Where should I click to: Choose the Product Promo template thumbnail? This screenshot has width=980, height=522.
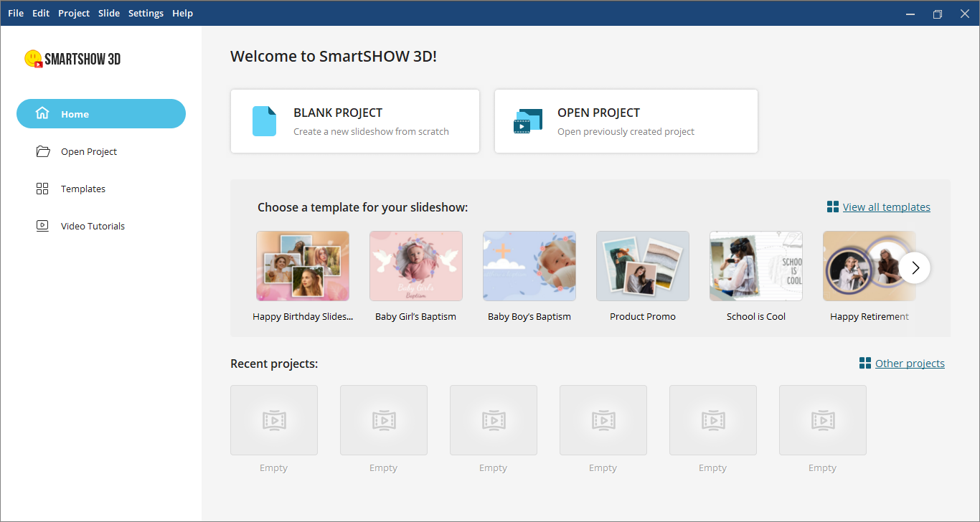tap(643, 266)
